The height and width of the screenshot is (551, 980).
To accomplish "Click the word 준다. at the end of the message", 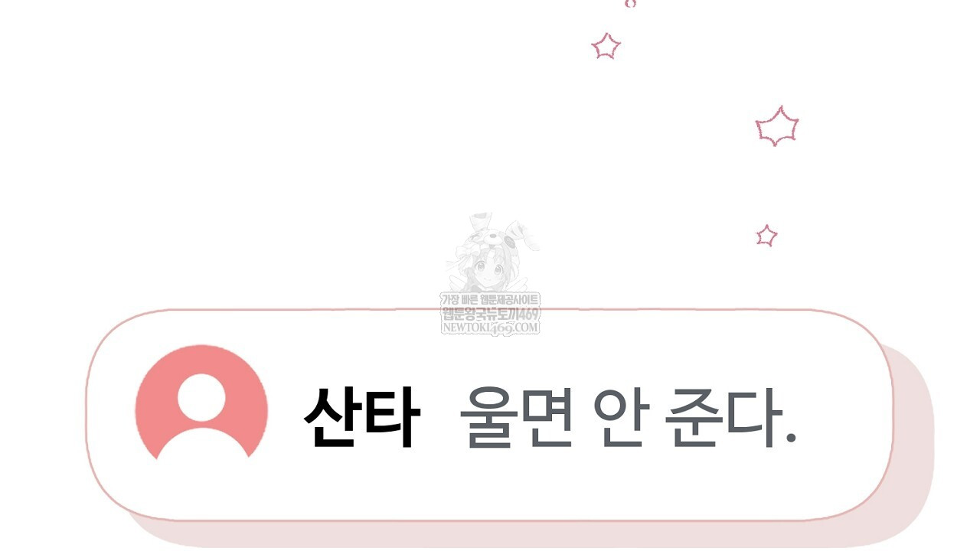I will point(732,417).
